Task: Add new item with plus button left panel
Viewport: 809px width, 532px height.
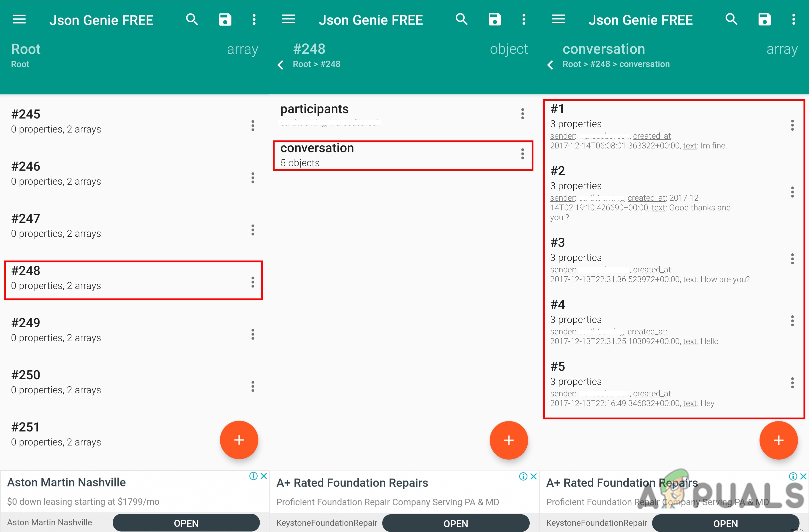Action: pyautogui.click(x=239, y=441)
